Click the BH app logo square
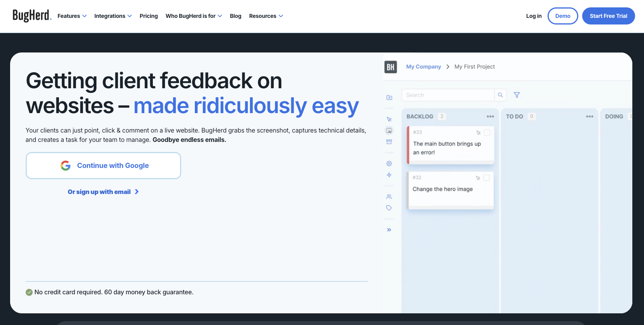The width and height of the screenshot is (644, 325). (390, 67)
